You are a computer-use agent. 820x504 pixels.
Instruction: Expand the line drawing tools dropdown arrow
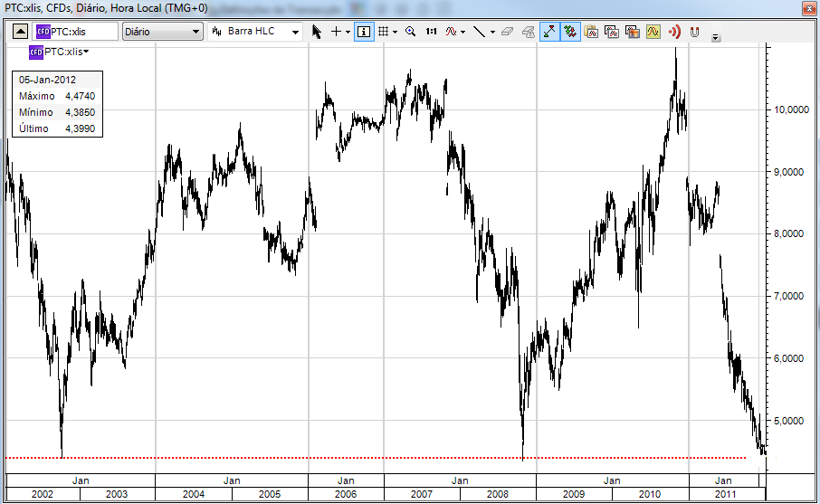(492, 33)
